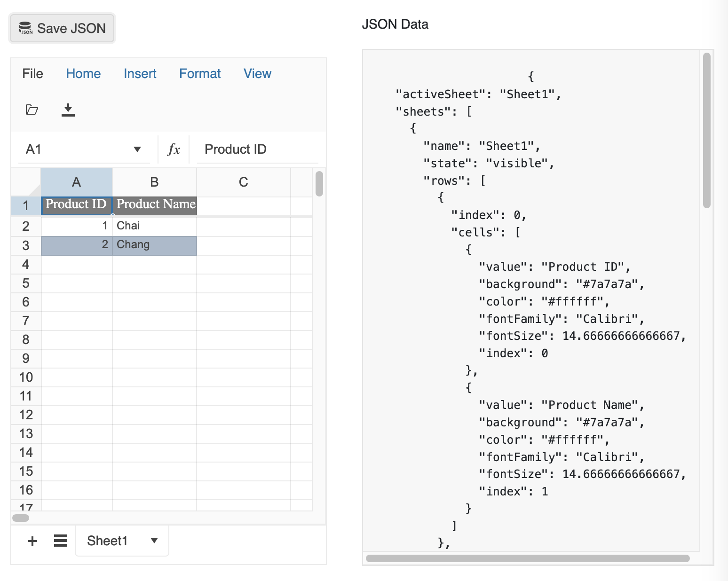Expand the name box dropdown arrow
The width and height of the screenshot is (728, 581).
tap(137, 149)
